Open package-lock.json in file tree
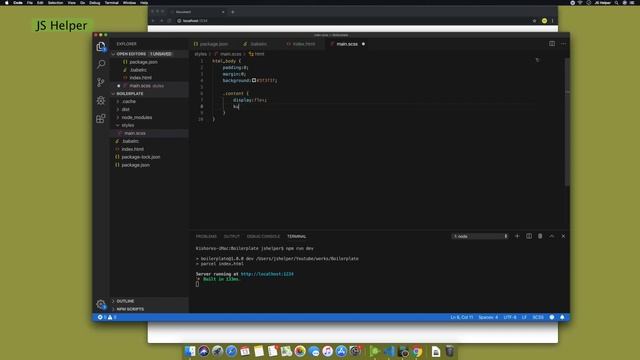Image resolution: width=640 pixels, height=360 pixels. pos(149,157)
